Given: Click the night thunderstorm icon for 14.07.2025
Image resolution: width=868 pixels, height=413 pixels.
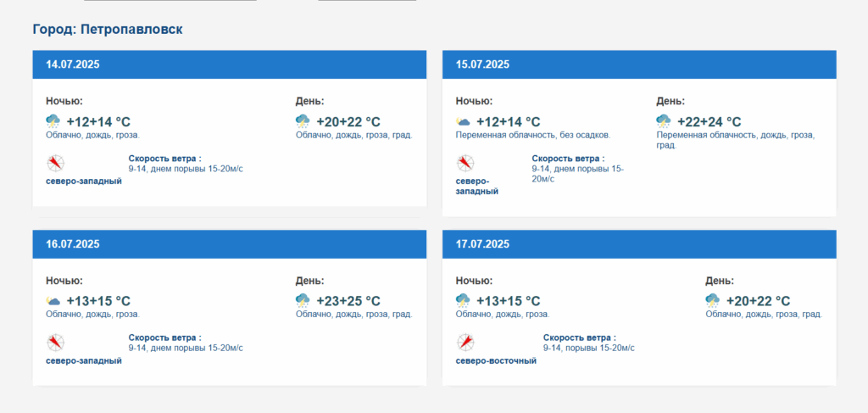Looking at the screenshot, I should click(x=53, y=121).
